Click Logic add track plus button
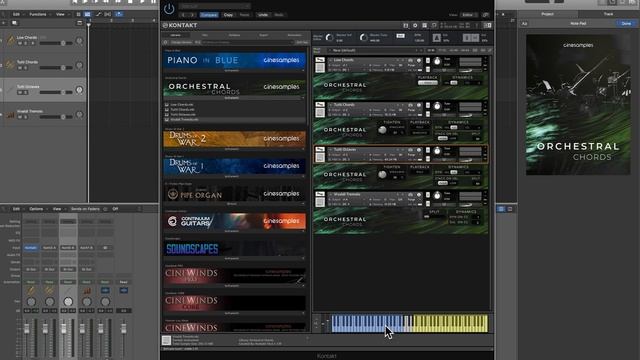This screenshot has height=360, width=640. pos(4,23)
